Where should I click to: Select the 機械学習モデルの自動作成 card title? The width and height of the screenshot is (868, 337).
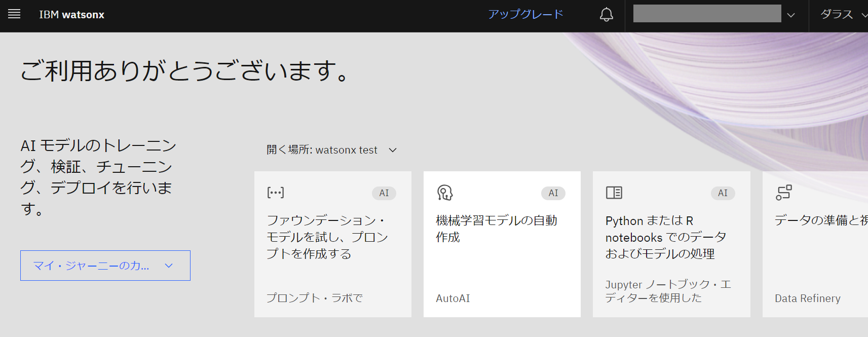pyautogui.click(x=496, y=229)
